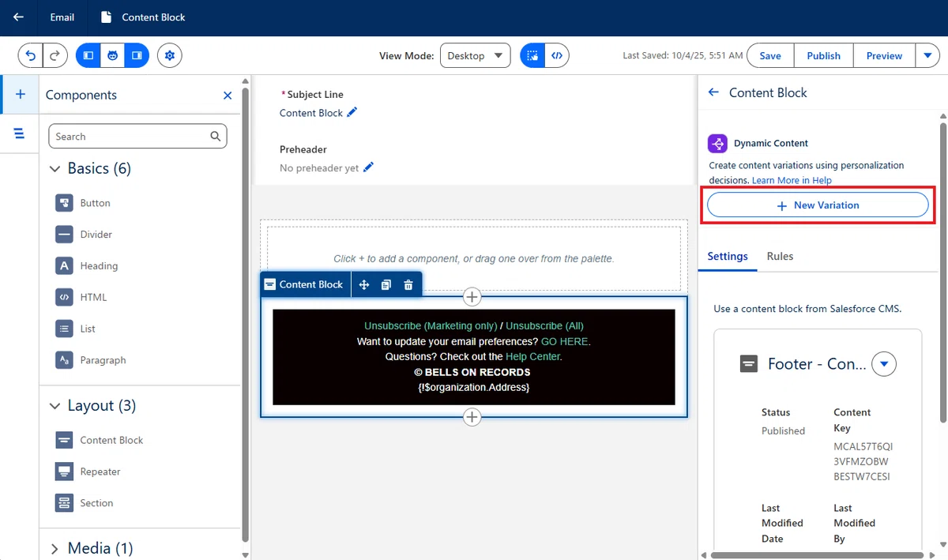948x560 pixels.
Task: Delete the Content Block with trash icon
Action: pyautogui.click(x=408, y=284)
